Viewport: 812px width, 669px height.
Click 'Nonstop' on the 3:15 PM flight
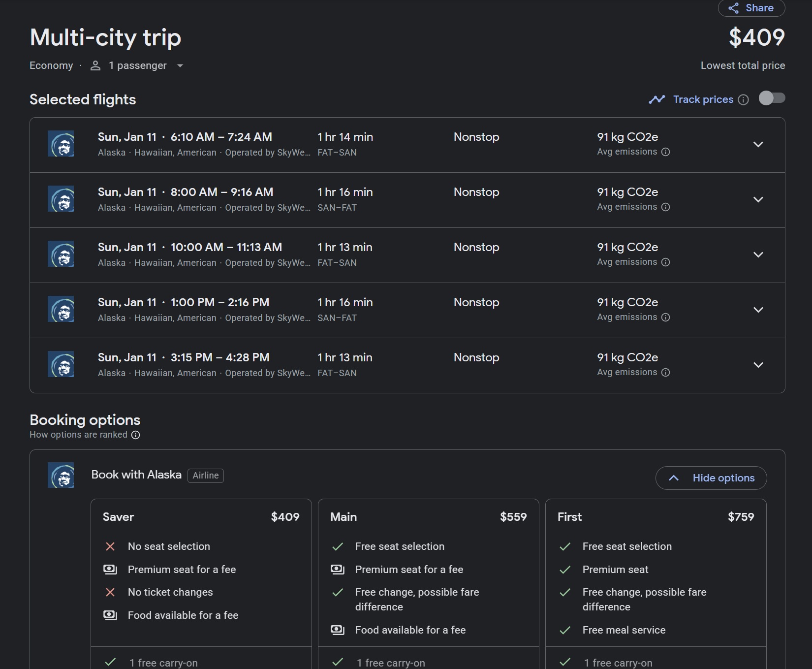point(476,357)
